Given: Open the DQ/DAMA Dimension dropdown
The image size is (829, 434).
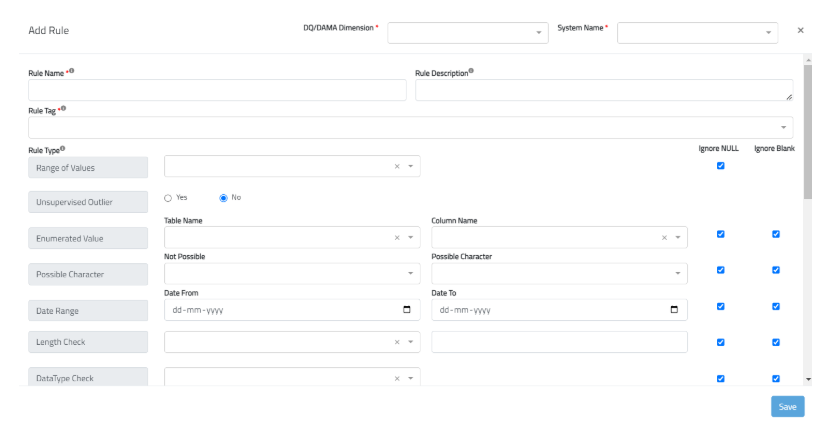Looking at the screenshot, I should click(x=467, y=32).
